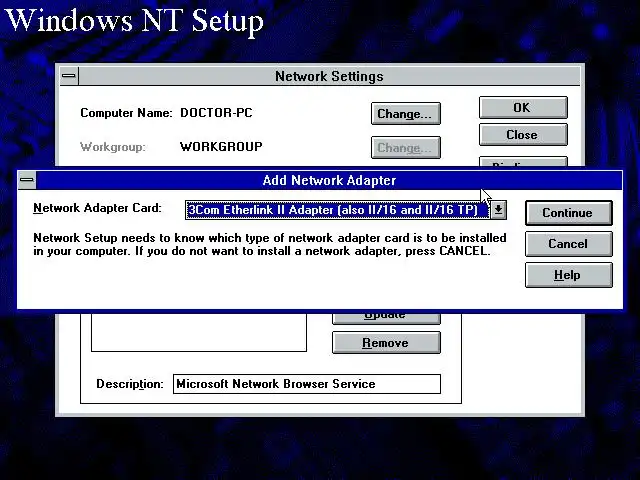Click the WORKGROUP name text
The image size is (640, 480).
[221, 147]
